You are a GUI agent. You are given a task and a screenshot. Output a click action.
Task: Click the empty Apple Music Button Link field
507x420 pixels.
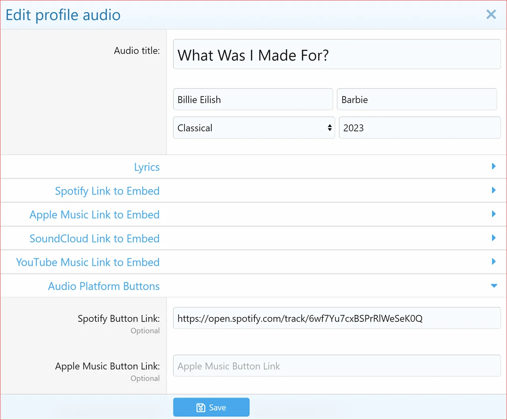click(336, 366)
